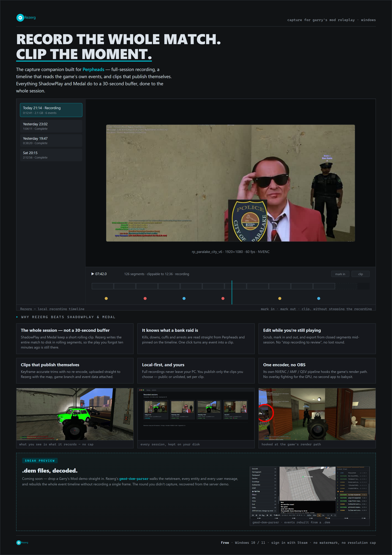Click step-back icon in the dem parser preview
The image size is (392, 555).
pyautogui.click(x=257, y=515)
